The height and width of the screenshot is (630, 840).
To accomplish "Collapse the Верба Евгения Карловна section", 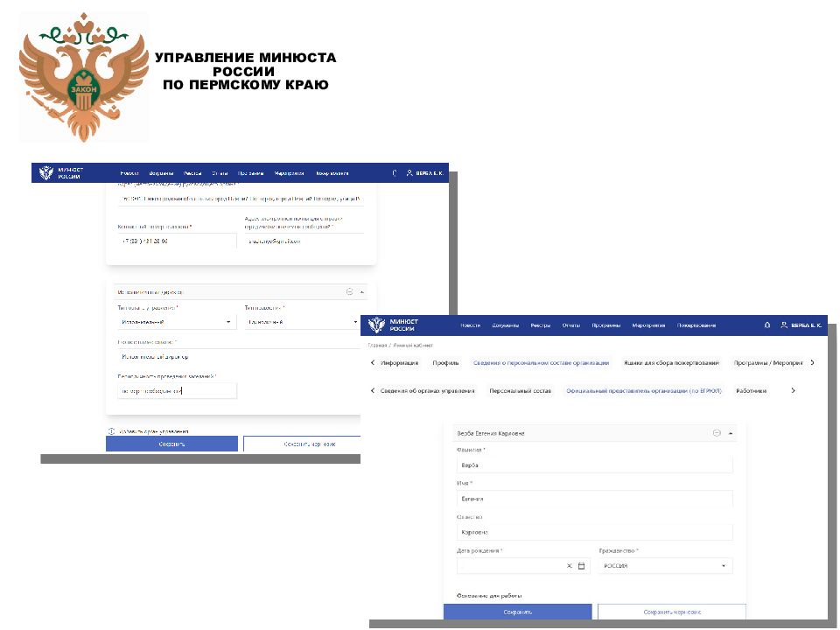I will pos(731,433).
